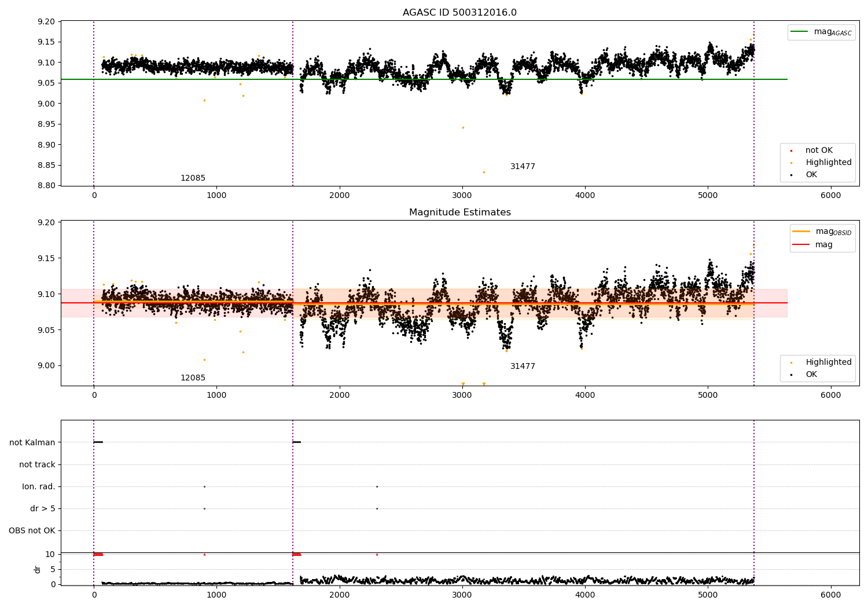
Task: Click "31477" in the Magnitude Estimates plot
Action: point(523,367)
